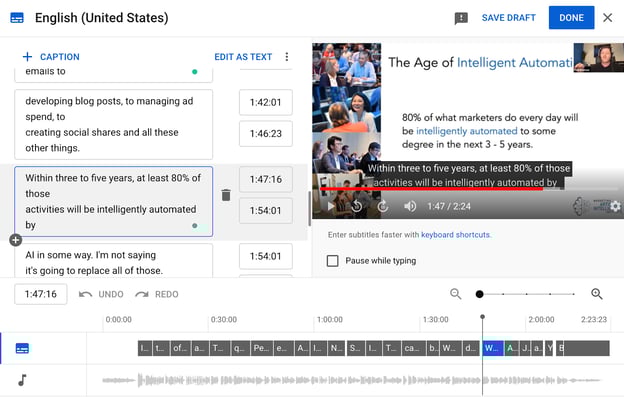Image resolution: width=624 pixels, height=407 pixels.
Task: Add a new caption
Action: point(50,57)
